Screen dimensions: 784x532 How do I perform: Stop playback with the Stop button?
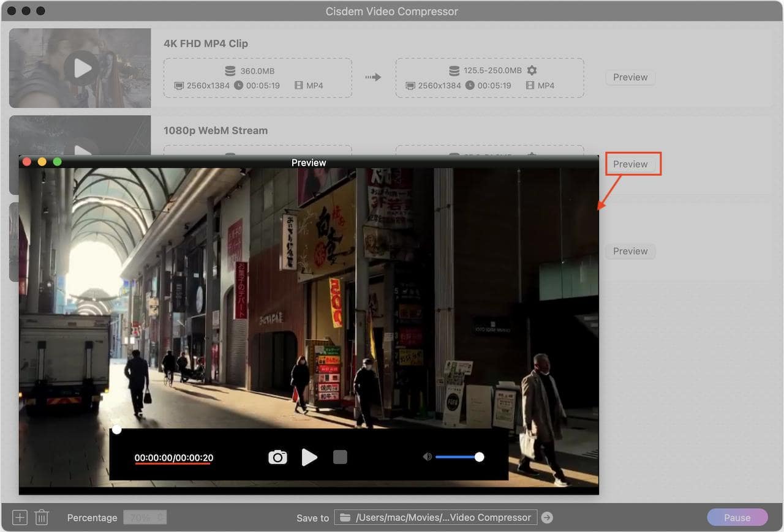[340, 457]
